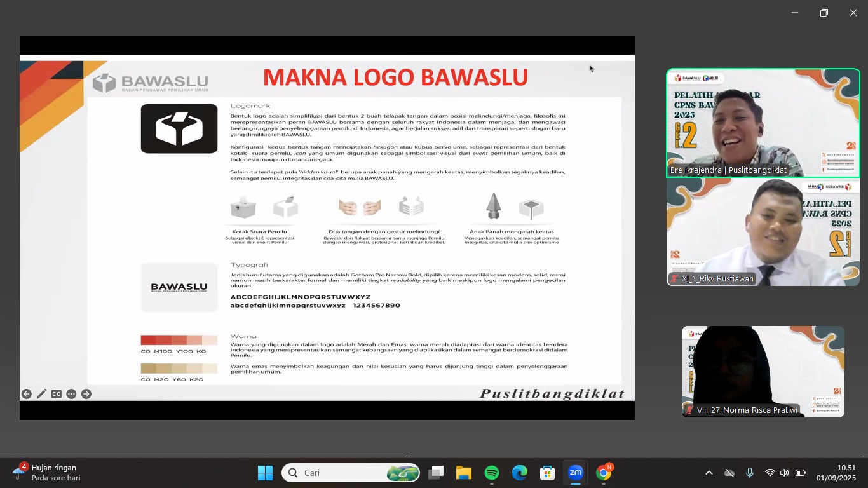Viewport: 868px width, 488px height.
Task: Adjust speaker volume from the system tray
Action: tap(784, 473)
